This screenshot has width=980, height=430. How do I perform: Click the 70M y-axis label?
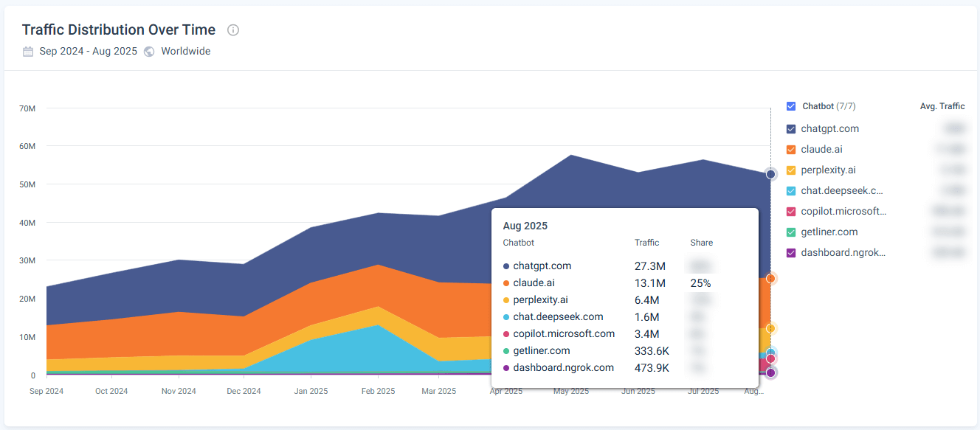coord(27,108)
